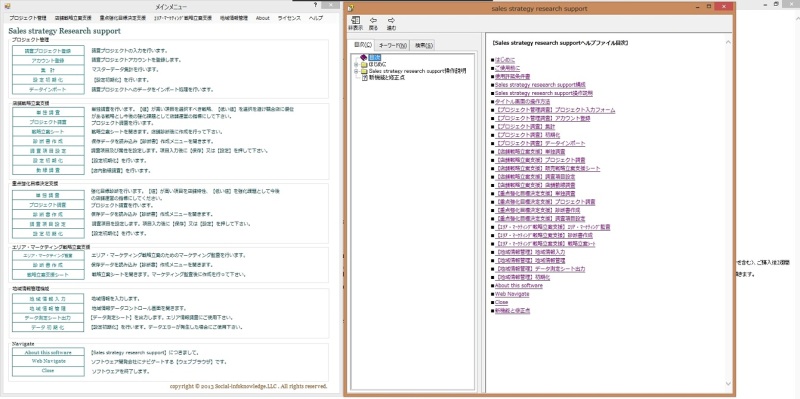Open the Web Navigate link in help contents
The width and height of the screenshot is (800, 399).
coord(512,294)
